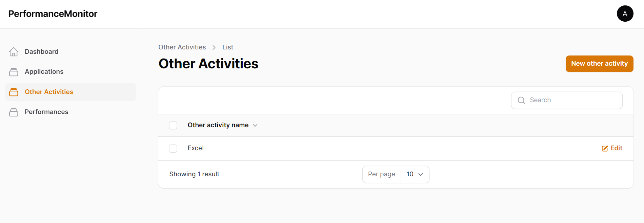
Task: Toggle selection of the Excel activity
Action: (x=173, y=148)
